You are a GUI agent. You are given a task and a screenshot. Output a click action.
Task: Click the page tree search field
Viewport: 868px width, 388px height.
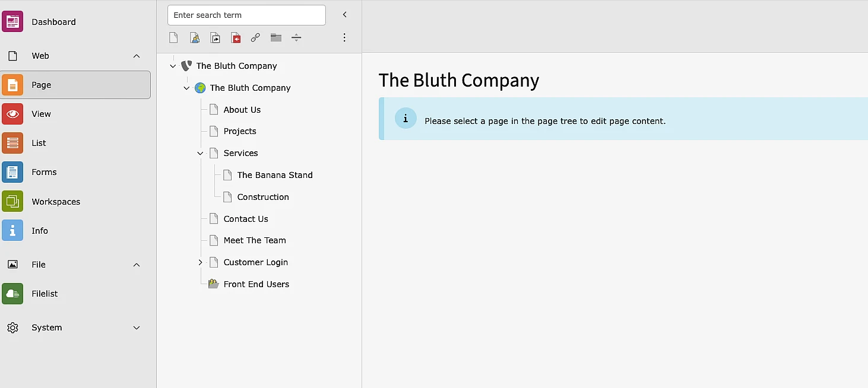pos(246,15)
